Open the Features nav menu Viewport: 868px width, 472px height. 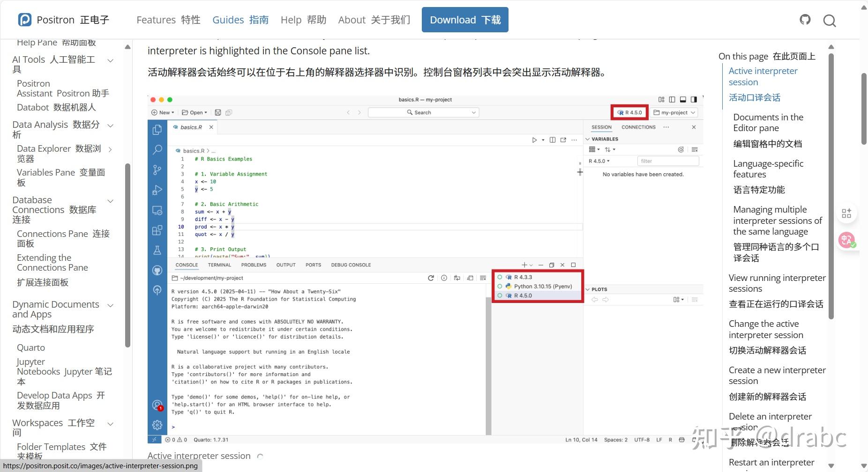168,20
